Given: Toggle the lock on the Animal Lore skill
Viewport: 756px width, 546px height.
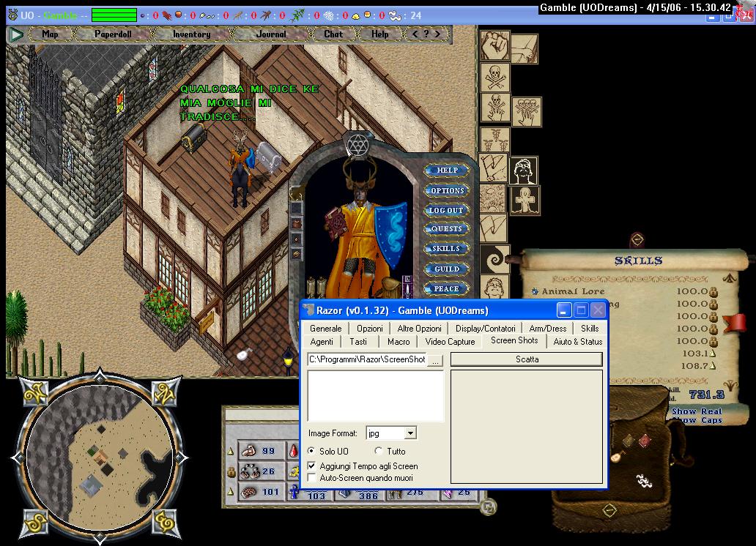Looking at the screenshot, I should click(x=714, y=291).
